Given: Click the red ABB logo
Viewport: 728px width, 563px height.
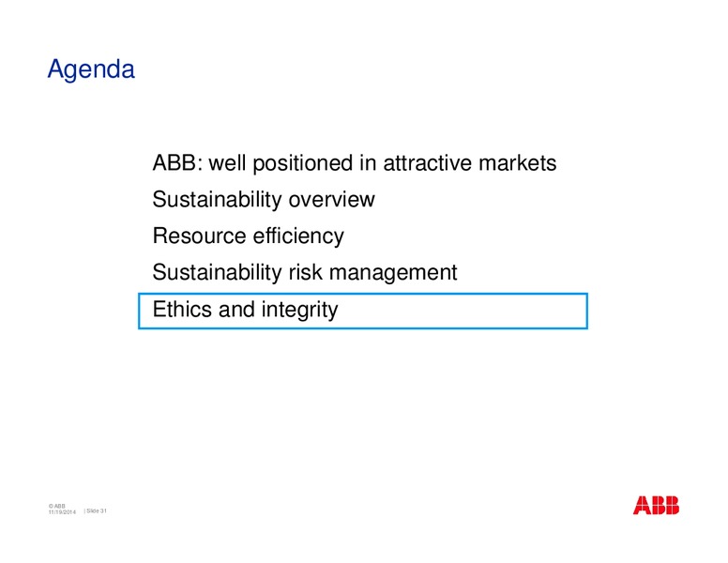Looking at the screenshot, I should point(656,506).
